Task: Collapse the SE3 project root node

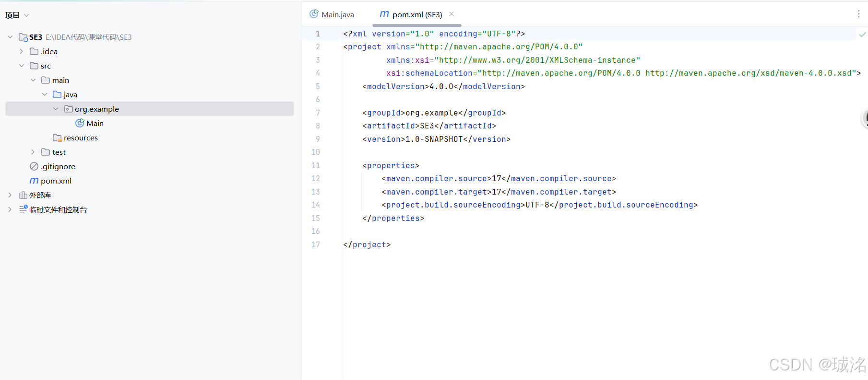Action: (10, 37)
